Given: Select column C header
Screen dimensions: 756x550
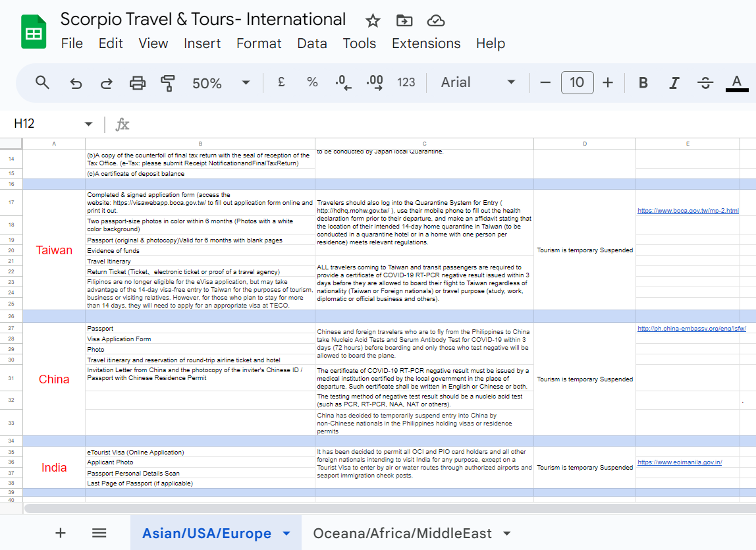Looking at the screenshot, I should tap(424, 144).
